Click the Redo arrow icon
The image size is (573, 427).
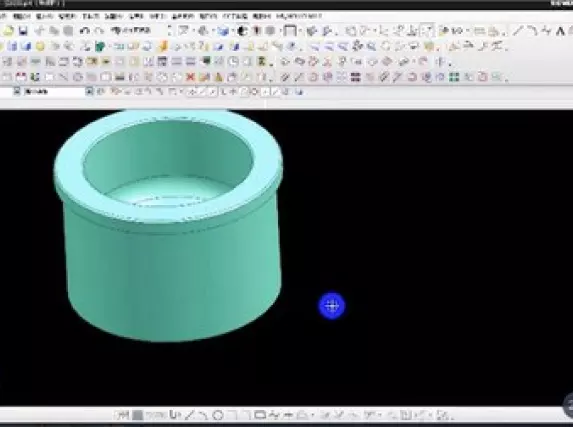click(x=99, y=31)
